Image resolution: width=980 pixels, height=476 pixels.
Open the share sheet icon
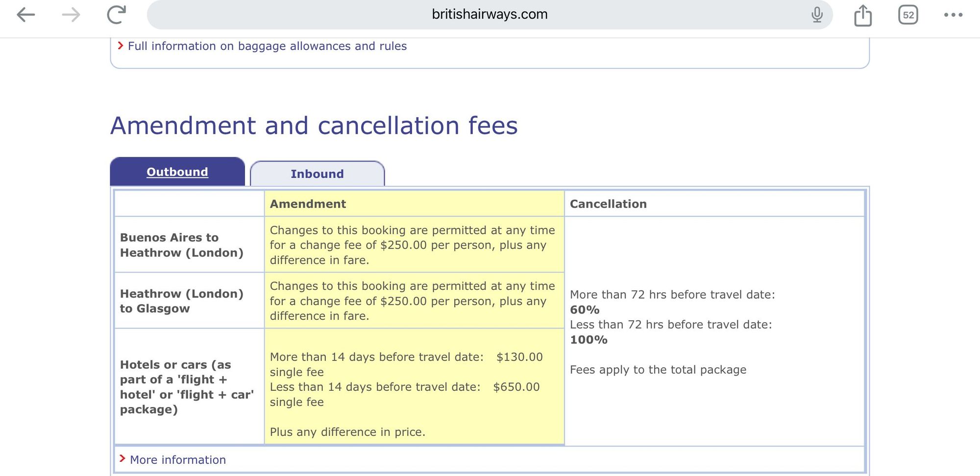tap(862, 15)
